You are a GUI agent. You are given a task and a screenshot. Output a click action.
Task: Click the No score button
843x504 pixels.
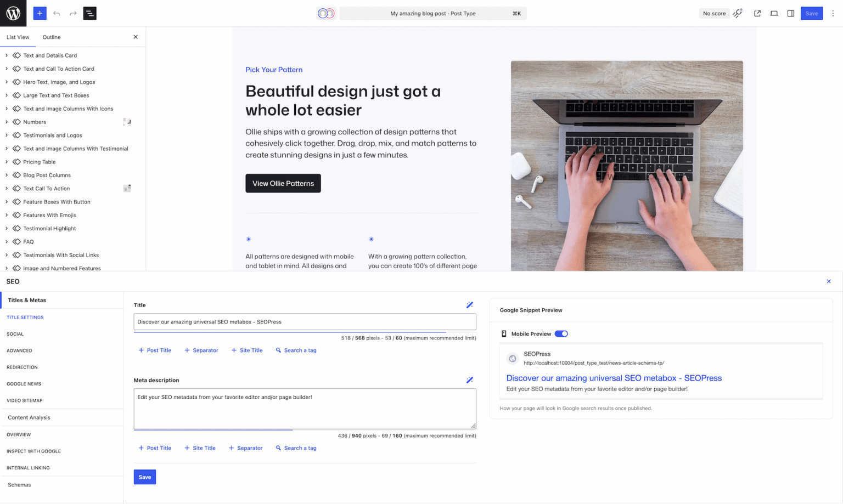point(714,13)
